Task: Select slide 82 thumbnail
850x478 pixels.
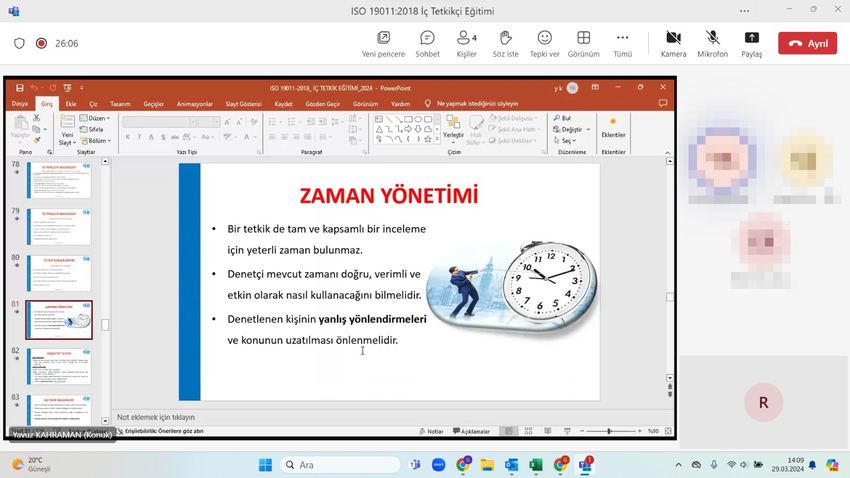Action: [x=59, y=367]
